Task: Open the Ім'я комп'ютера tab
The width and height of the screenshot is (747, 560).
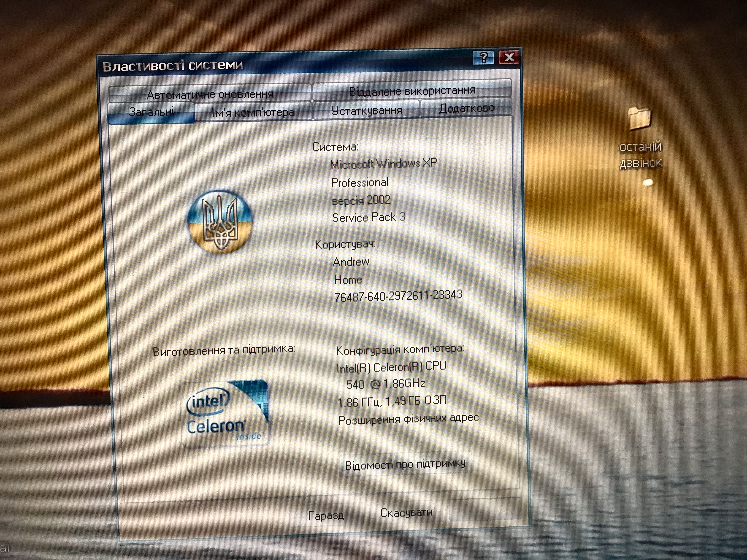Action: tap(253, 112)
